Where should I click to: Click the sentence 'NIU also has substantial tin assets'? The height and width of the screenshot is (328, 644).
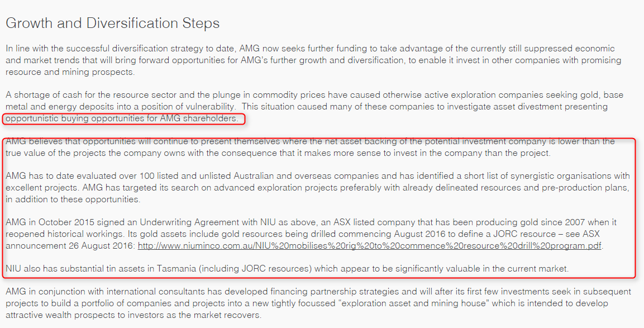(x=287, y=269)
